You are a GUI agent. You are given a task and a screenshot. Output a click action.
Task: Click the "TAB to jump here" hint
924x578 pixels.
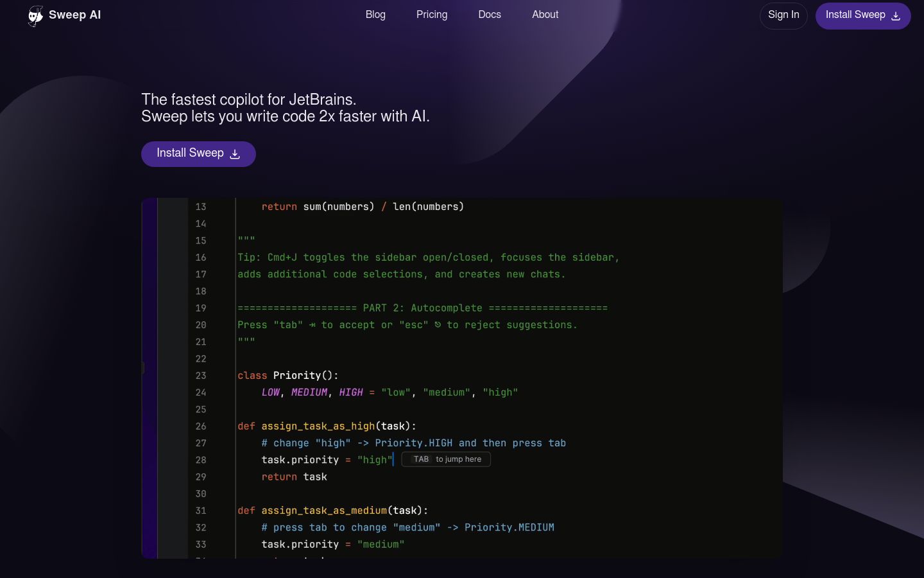[446, 459]
